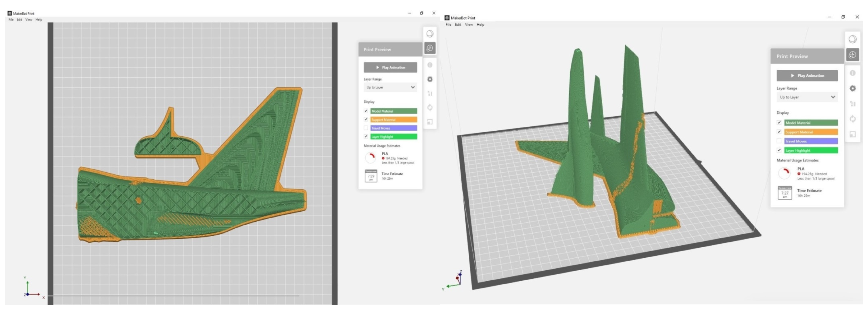The image size is (868, 312).
Task: Open the settings gear icon in left window
Action: pos(430,79)
